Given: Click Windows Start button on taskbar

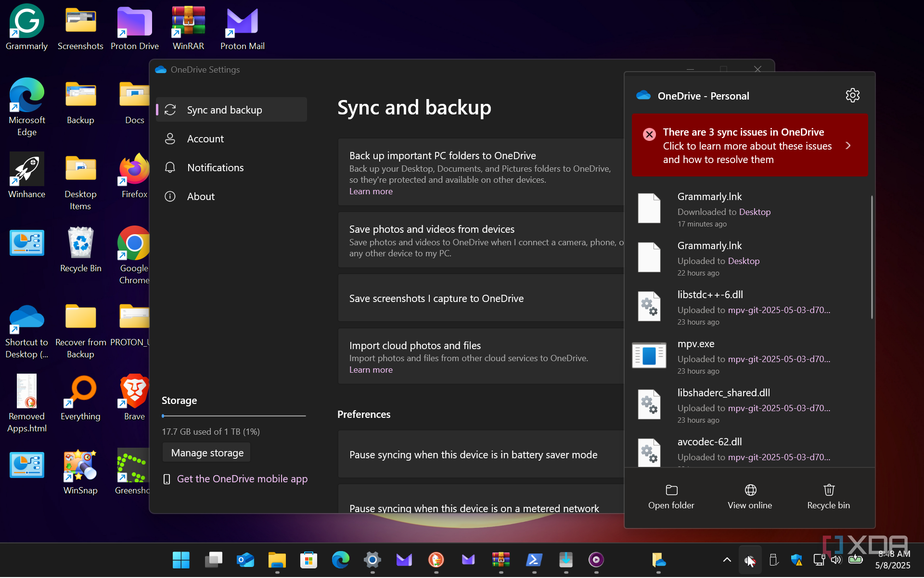Looking at the screenshot, I should click(181, 560).
